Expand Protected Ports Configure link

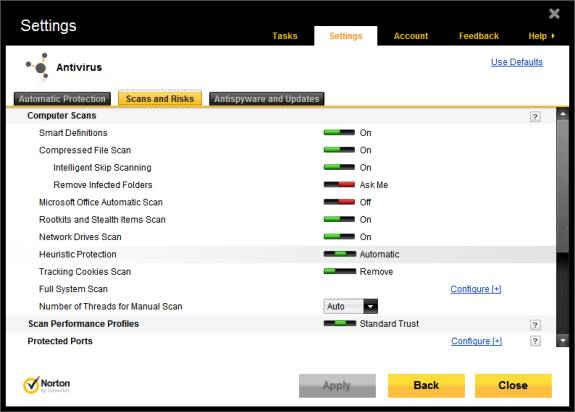coord(476,341)
